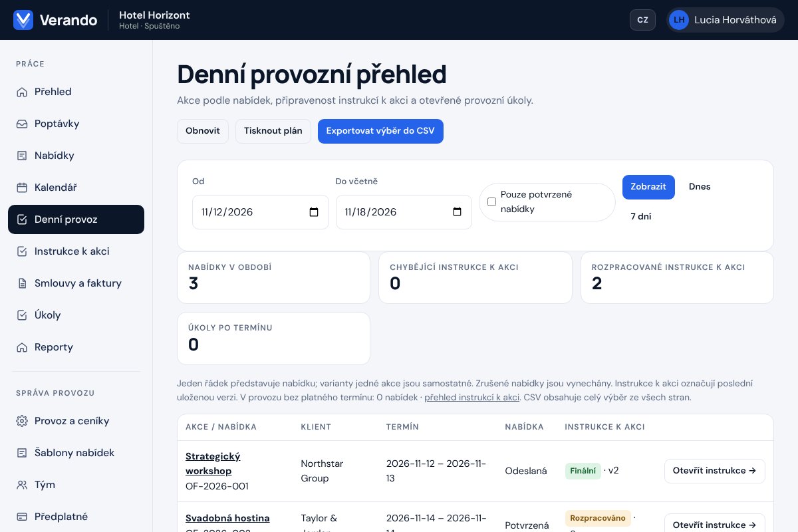Go to Poptávky in the sidebar
The image size is (798, 532).
point(76,124)
